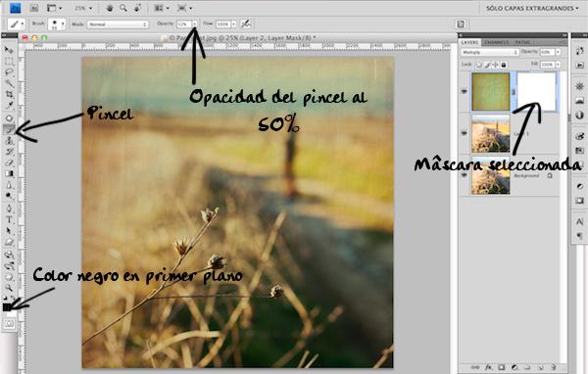Open the brush Mode dropdown
The image size is (588, 374).
[x=118, y=24]
